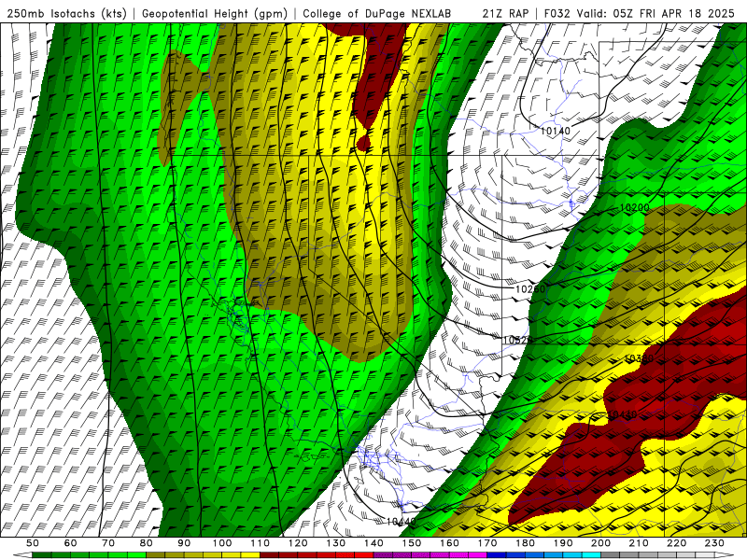This screenshot has height=560, width=747.
Task: Click the 130 knot scale label
Action: 336,543
